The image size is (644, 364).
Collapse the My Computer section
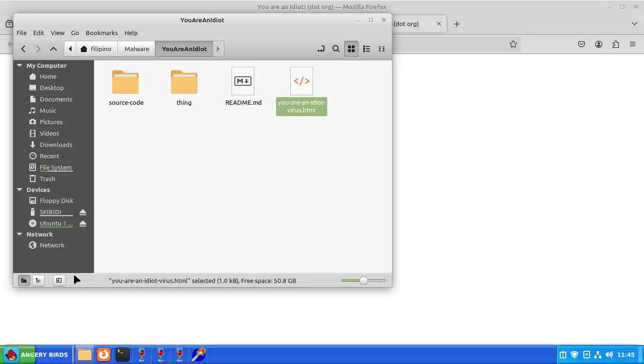click(x=19, y=65)
